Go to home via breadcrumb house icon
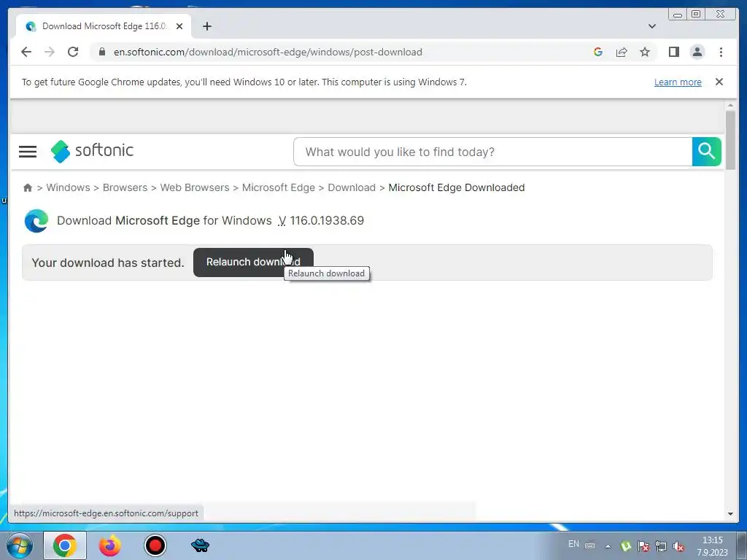This screenshot has width=747, height=560. click(28, 187)
